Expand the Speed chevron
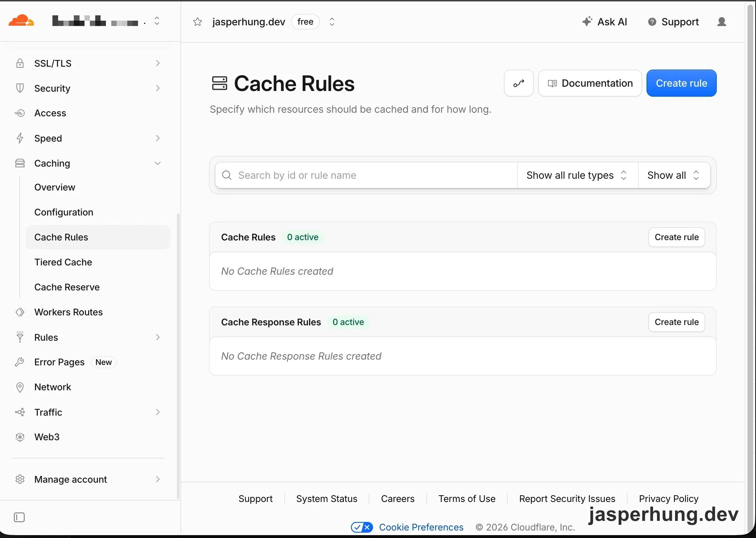This screenshot has height=538, width=756. click(x=158, y=138)
